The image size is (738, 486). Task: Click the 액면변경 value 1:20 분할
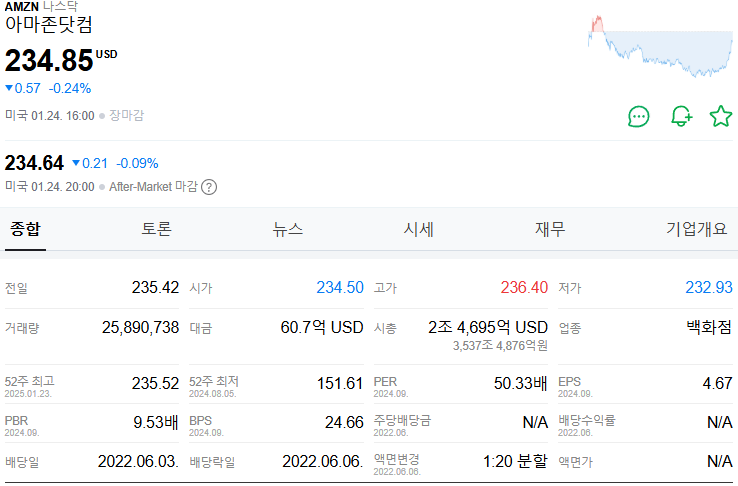(x=515, y=461)
